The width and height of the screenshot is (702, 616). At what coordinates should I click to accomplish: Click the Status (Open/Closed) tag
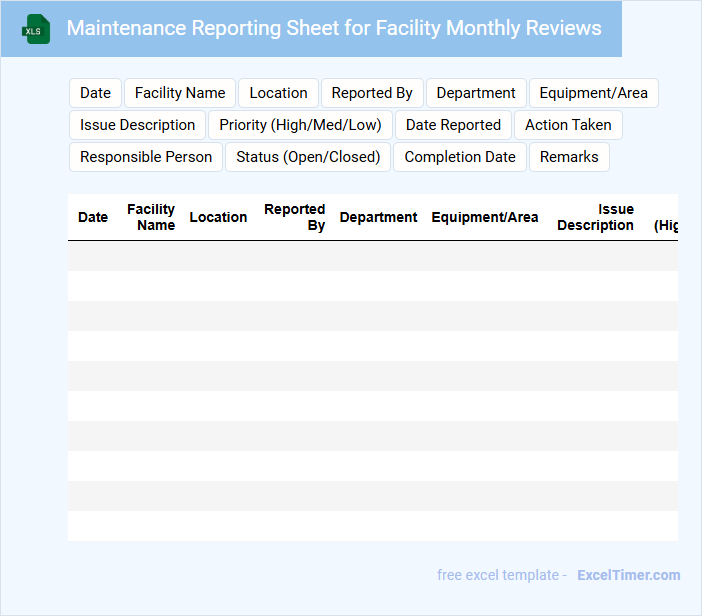pos(308,157)
